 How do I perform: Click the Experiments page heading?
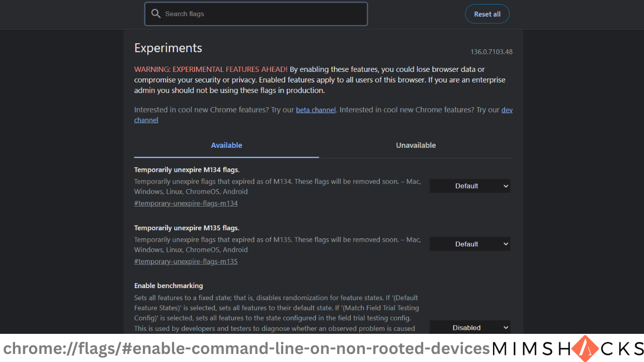pyautogui.click(x=168, y=48)
